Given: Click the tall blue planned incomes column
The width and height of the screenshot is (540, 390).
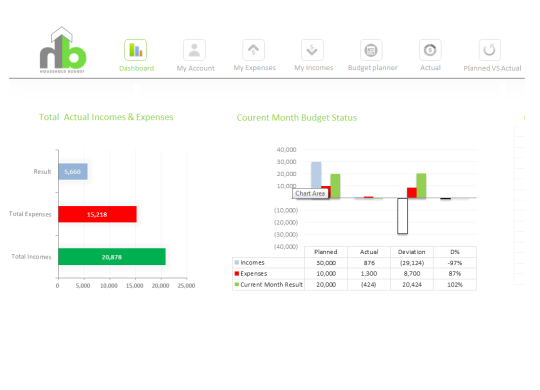Looking at the screenshot, I should [x=316, y=174].
